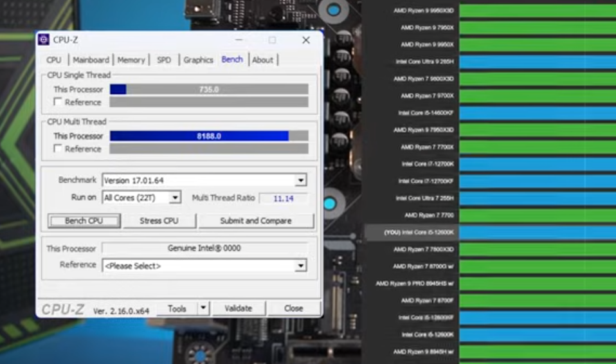Click the multi thread 8188.0 score bar
This screenshot has height=364, width=616.
[x=209, y=136]
